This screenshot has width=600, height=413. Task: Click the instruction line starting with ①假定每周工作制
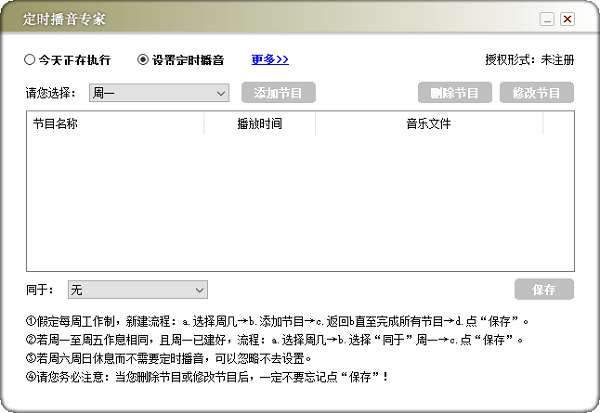(x=277, y=321)
